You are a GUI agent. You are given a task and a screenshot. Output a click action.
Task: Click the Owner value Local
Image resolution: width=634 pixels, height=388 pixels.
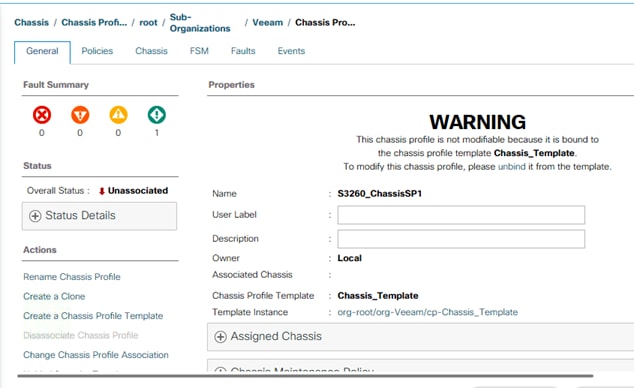[x=349, y=258]
